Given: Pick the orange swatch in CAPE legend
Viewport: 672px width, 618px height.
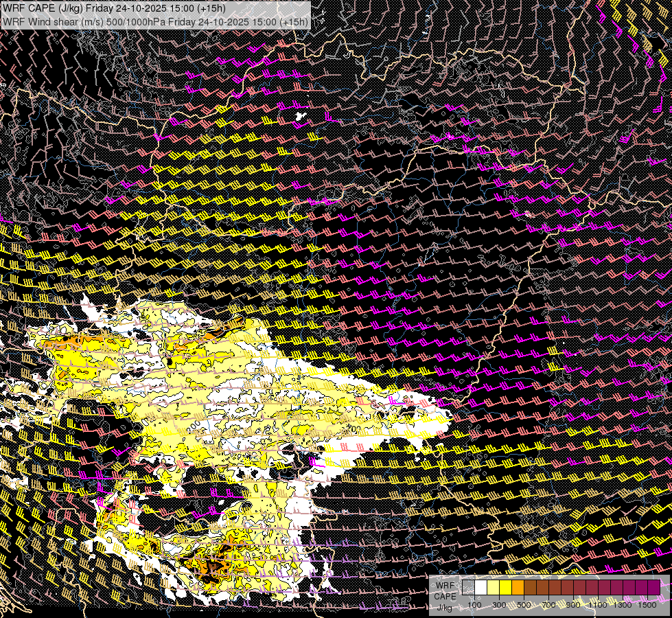Looking at the screenshot, I should point(518,587).
